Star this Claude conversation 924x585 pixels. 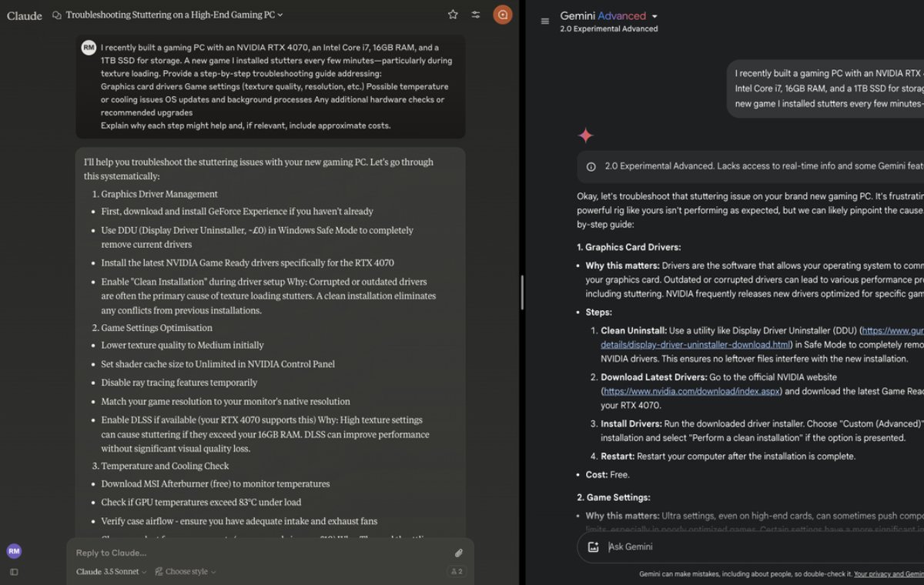(x=453, y=15)
